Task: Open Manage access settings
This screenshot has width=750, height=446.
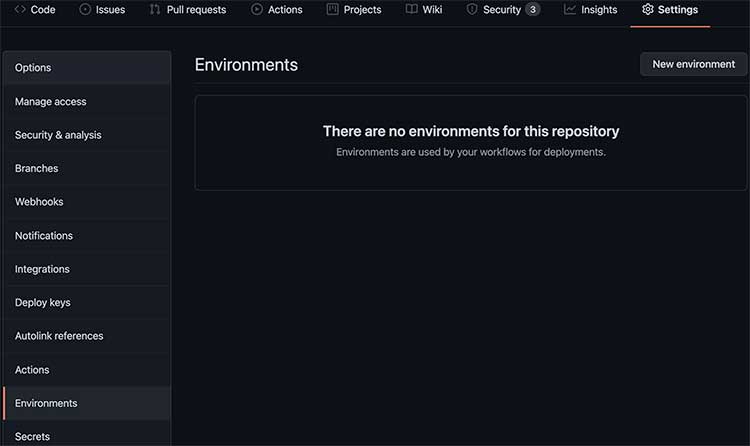Action: coord(87,101)
